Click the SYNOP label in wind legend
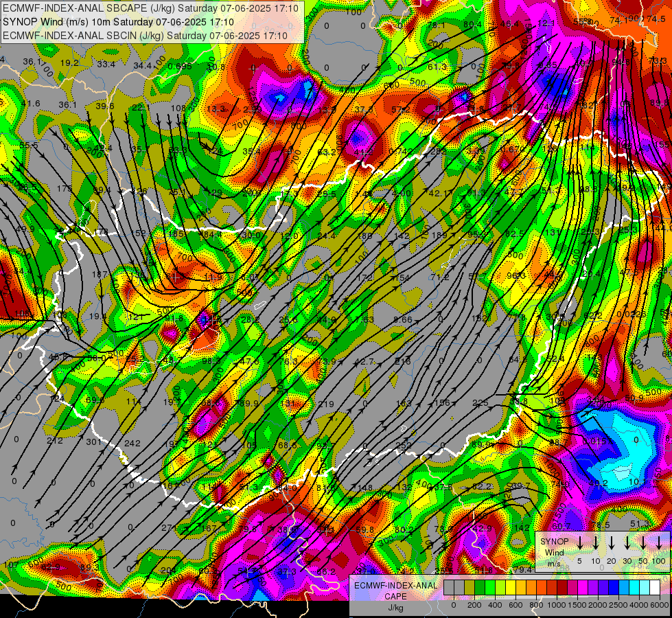Screen dimensions: 672x618 (554, 542)
